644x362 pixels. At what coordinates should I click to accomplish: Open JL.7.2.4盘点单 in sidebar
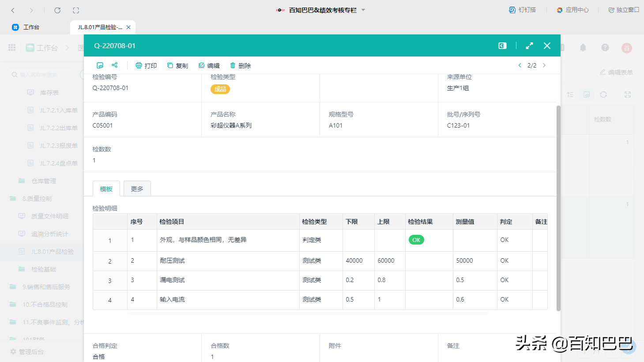coord(59,163)
